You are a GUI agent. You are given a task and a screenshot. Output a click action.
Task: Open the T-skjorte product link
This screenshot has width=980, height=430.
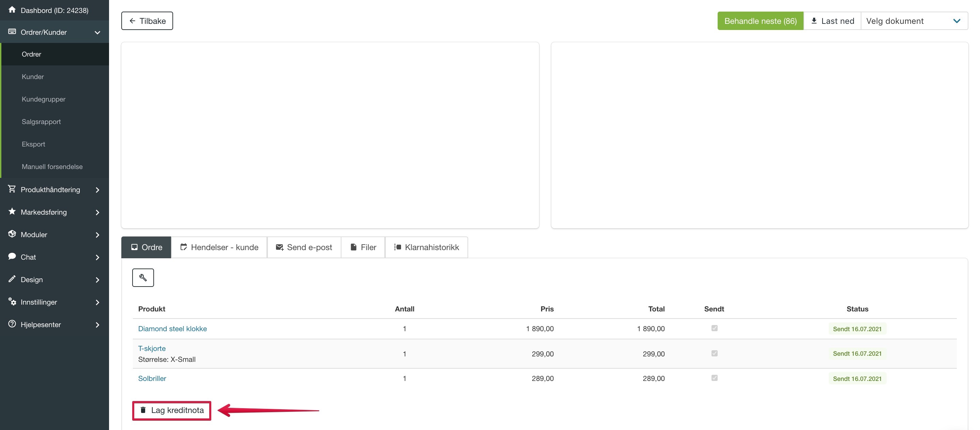point(152,348)
